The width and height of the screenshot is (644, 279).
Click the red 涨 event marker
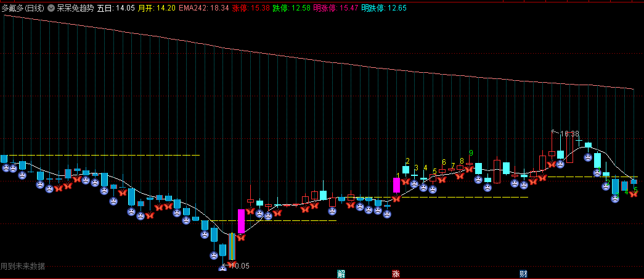(396, 274)
